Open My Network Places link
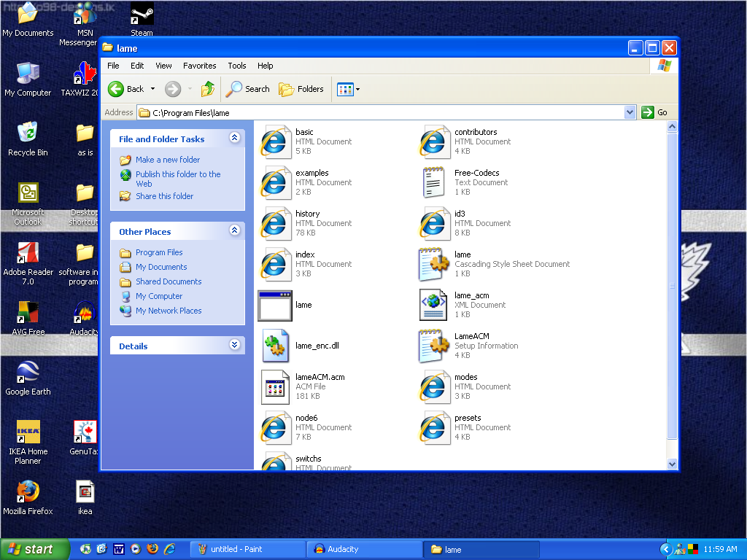Viewport: 747px width, 560px height. point(169,311)
